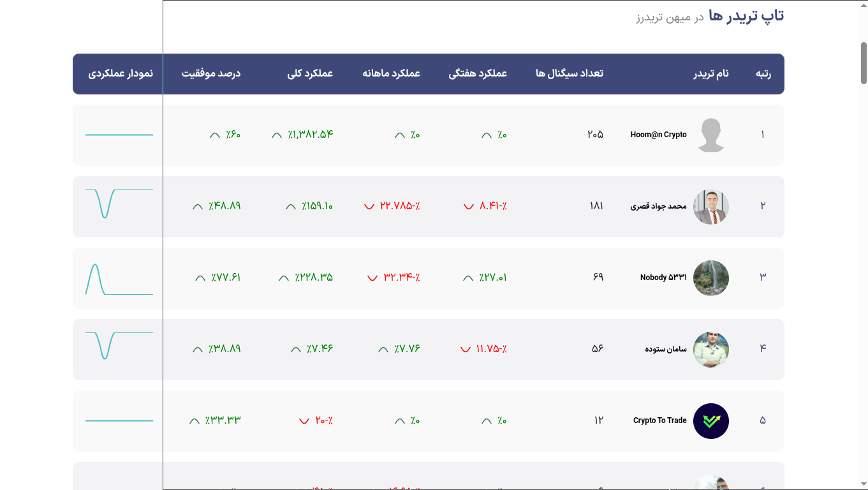Screen dimensions: 868x490
Task: Click عملکرد کلی column header
Action: 310,74
